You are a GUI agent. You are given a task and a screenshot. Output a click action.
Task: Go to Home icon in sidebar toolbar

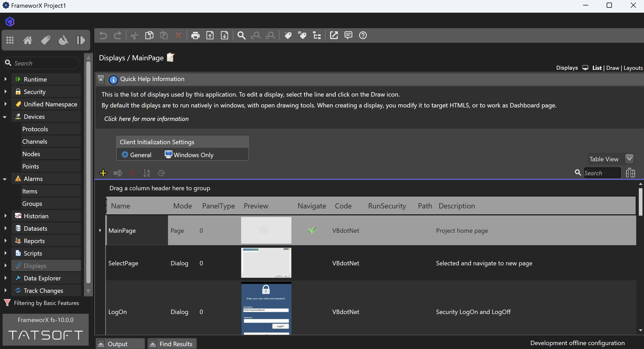point(28,40)
